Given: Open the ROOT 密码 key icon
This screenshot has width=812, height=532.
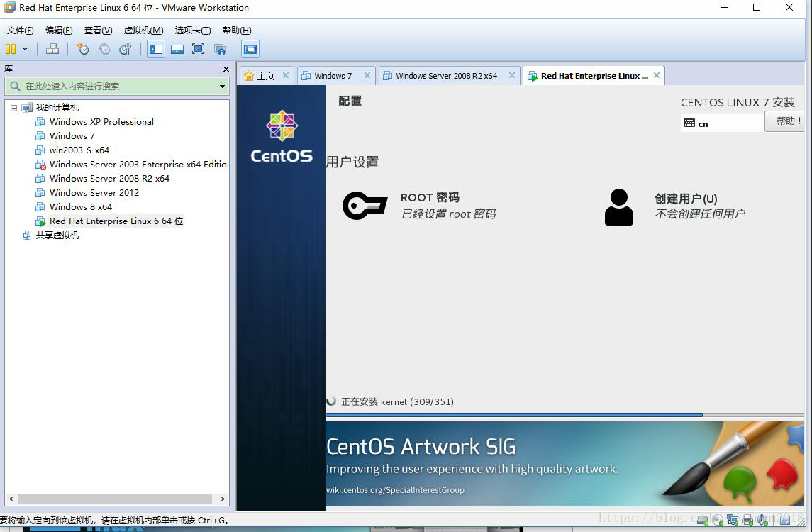Looking at the screenshot, I should click(365, 206).
